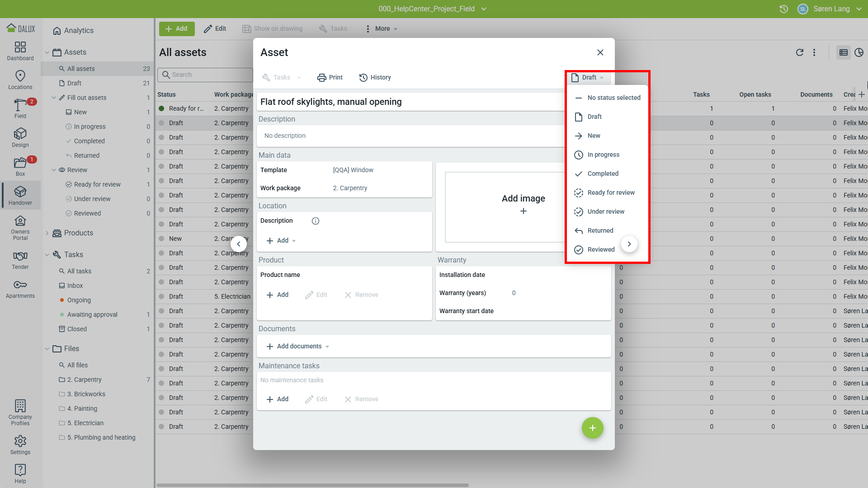
Task: Click Add documents button
Action: (x=298, y=347)
